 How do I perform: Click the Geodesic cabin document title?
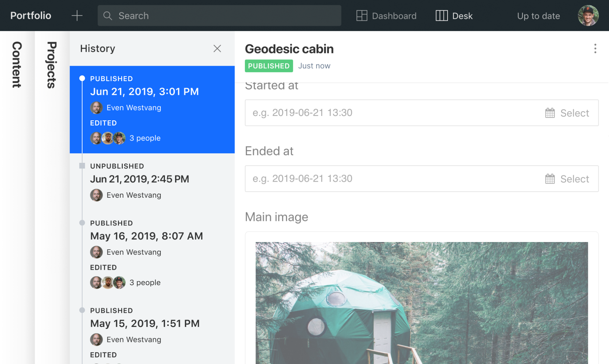click(x=289, y=49)
